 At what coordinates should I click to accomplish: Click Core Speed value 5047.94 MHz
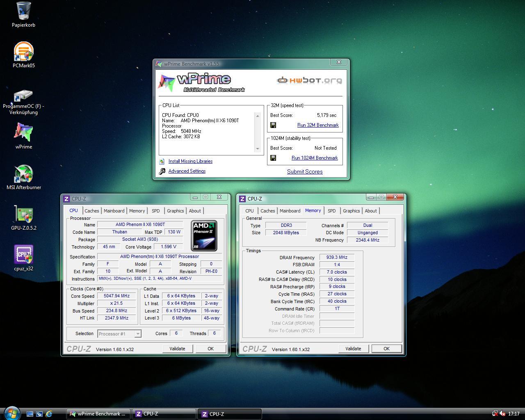pyautogui.click(x=117, y=296)
